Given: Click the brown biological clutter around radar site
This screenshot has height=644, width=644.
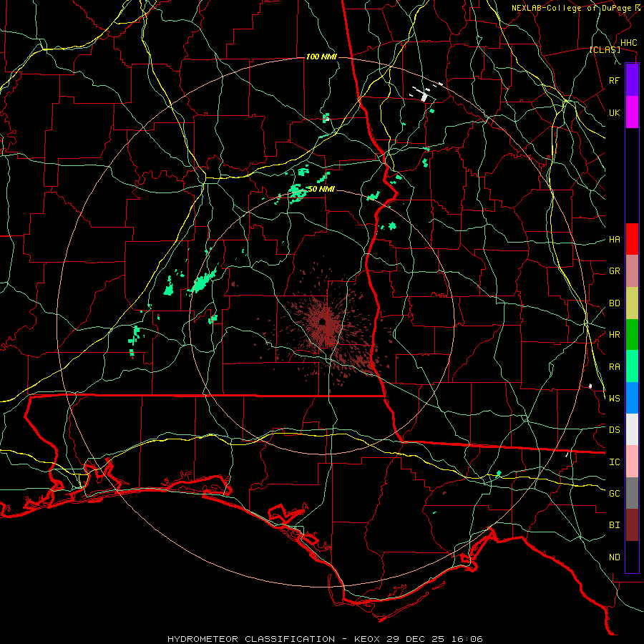Looking at the screenshot, I should click(x=324, y=324).
